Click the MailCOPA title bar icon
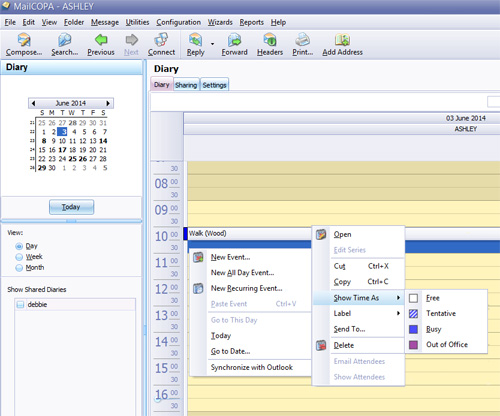 (6, 6)
